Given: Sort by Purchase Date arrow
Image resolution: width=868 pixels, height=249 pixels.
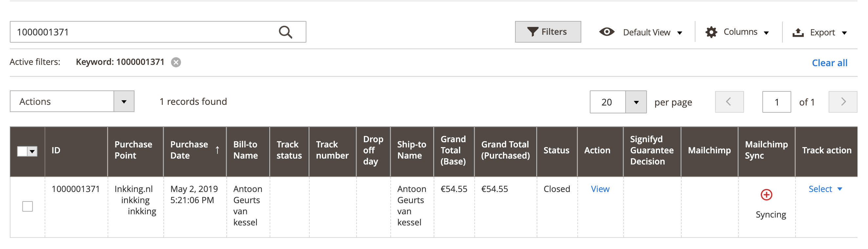Looking at the screenshot, I should pyautogui.click(x=217, y=150).
